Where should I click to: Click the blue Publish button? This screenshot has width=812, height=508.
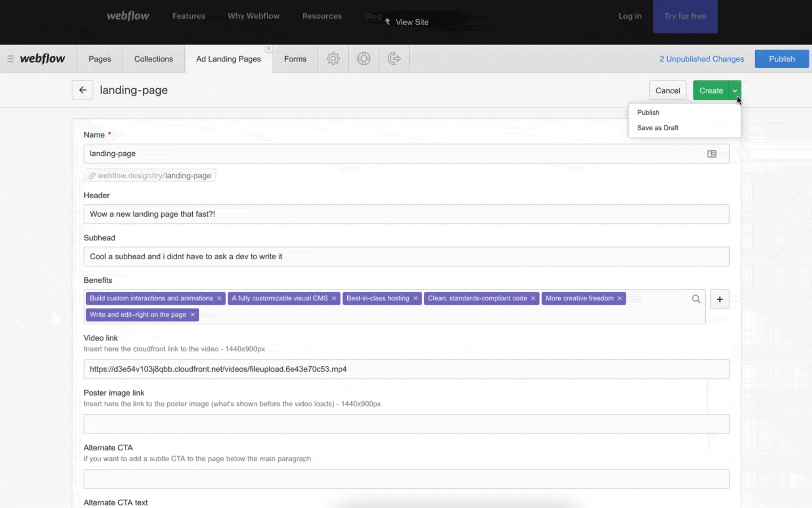(x=781, y=59)
